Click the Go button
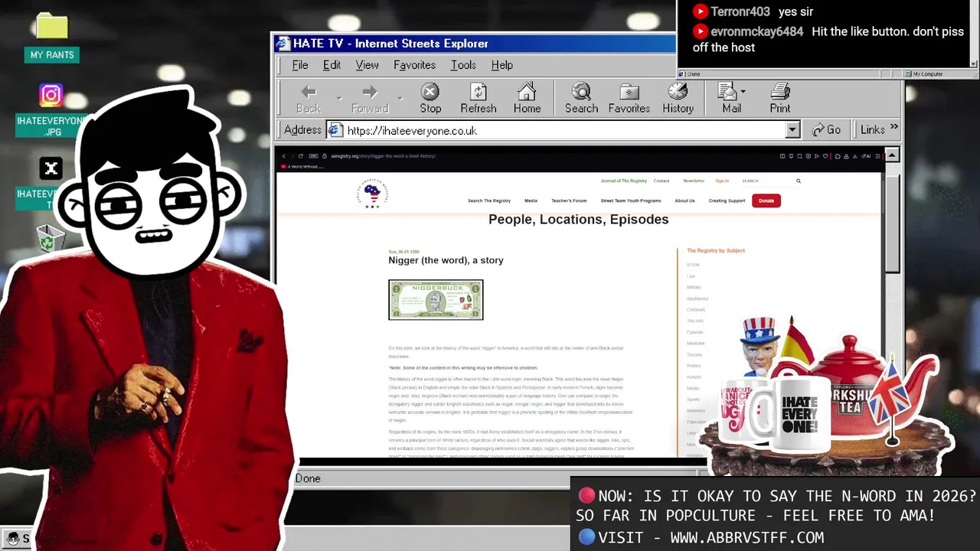Viewport: 980px width, 551px height. click(x=826, y=130)
